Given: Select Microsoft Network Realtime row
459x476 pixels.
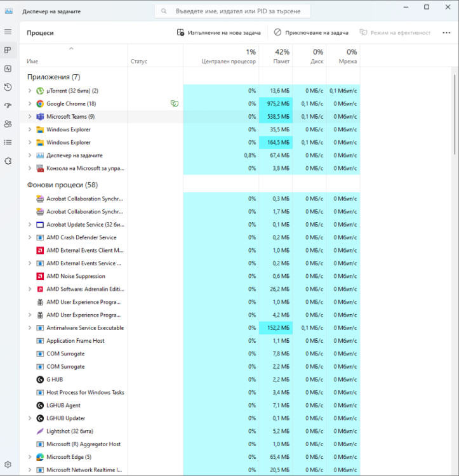Looking at the screenshot, I should [190, 470].
